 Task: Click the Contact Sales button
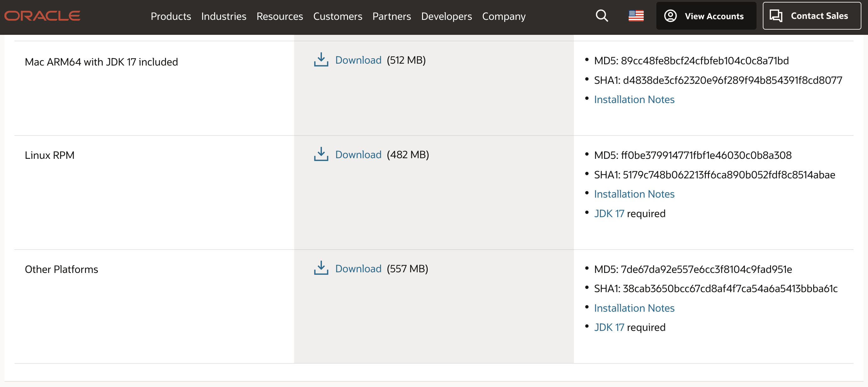812,16
